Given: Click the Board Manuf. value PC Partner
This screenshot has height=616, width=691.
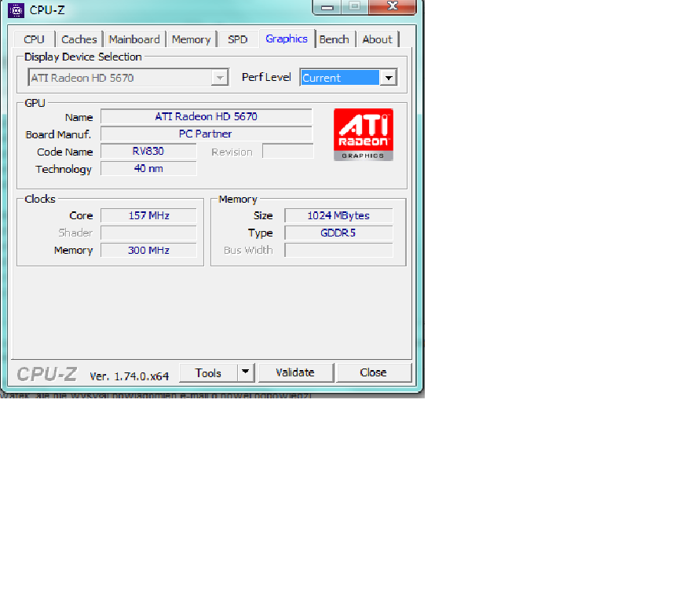Looking at the screenshot, I should point(207,134).
